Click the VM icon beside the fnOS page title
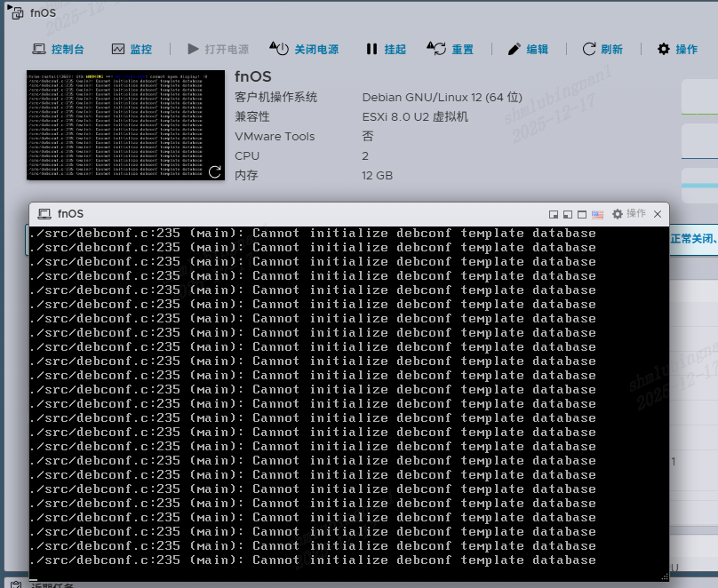718x588 pixels. pos(17,12)
